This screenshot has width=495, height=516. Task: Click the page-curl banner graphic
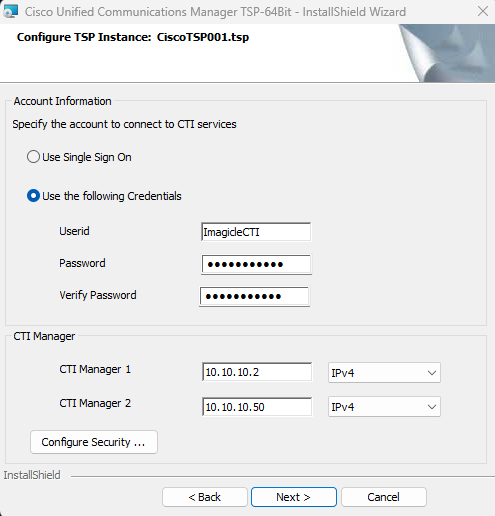coord(447,53)
